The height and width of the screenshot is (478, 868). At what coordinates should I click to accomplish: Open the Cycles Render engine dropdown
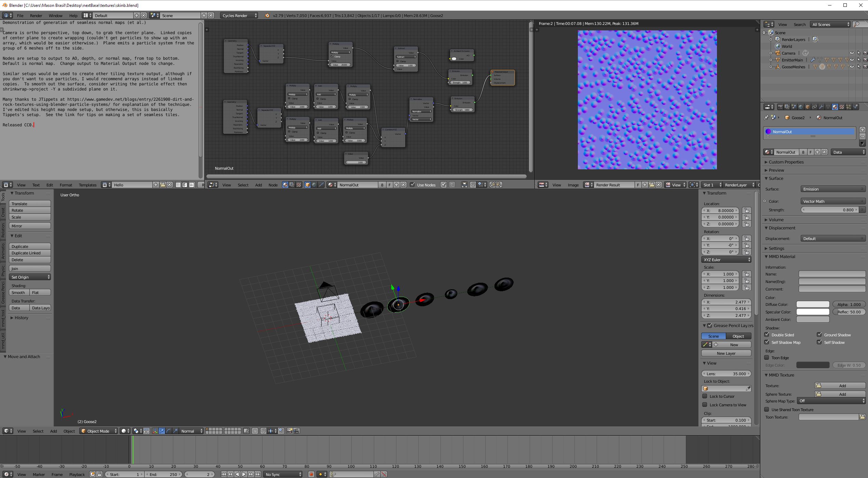[x=239, y=15]
